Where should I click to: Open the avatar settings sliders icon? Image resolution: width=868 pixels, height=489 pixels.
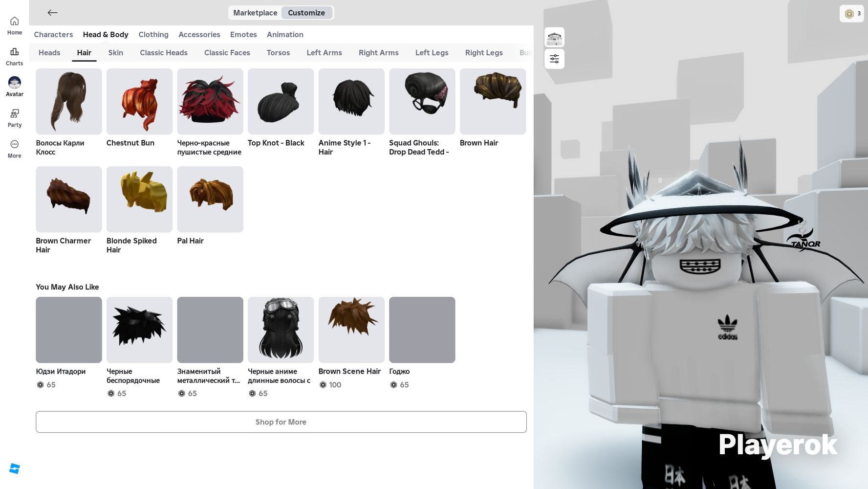click(x=554, y=59)
